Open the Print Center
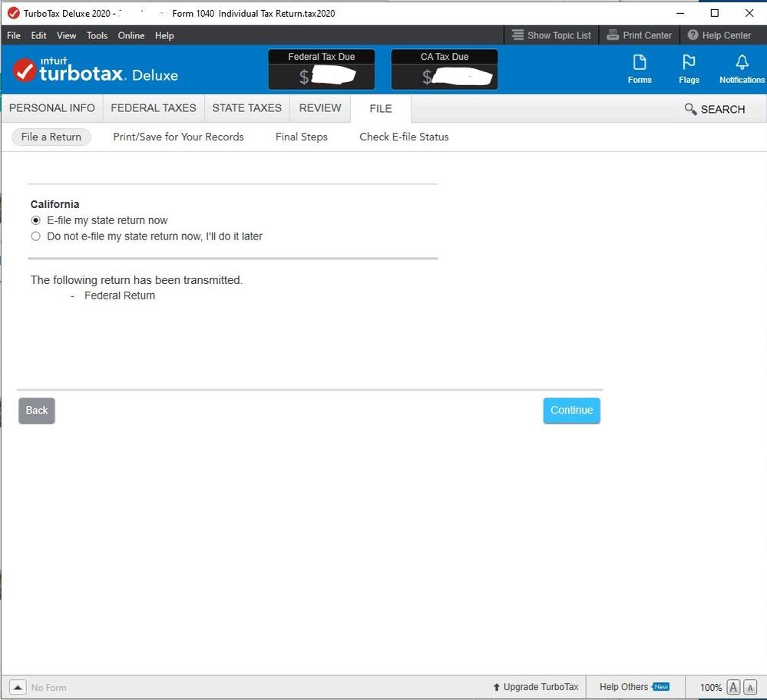 [x=639, y=35]
